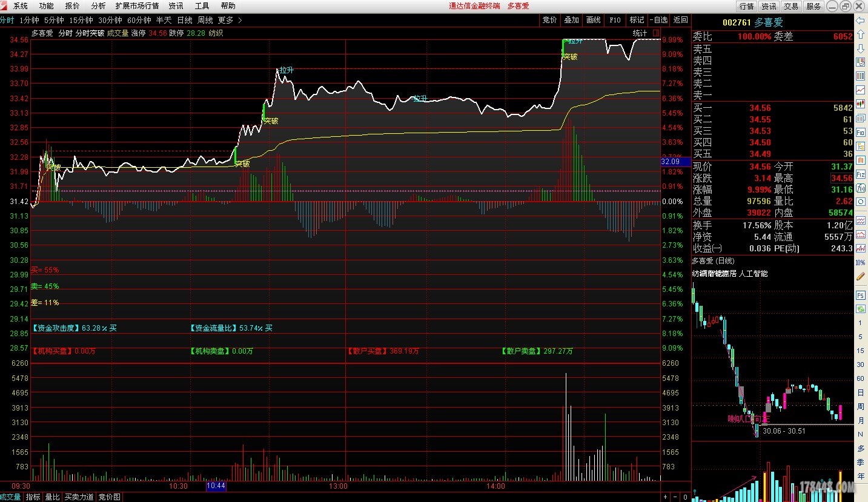This screenshot has height=502, width=868.
Task: Open the candlestick K-line chart icon
Action: 860,104
